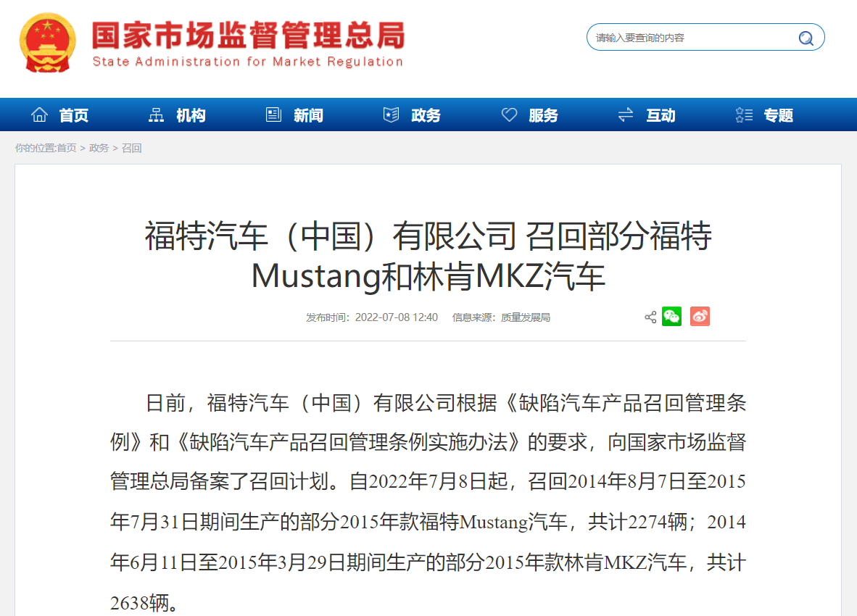Click the publish time 2022-07-08 12:40
857x616 pixels.
tap(397, 317)
